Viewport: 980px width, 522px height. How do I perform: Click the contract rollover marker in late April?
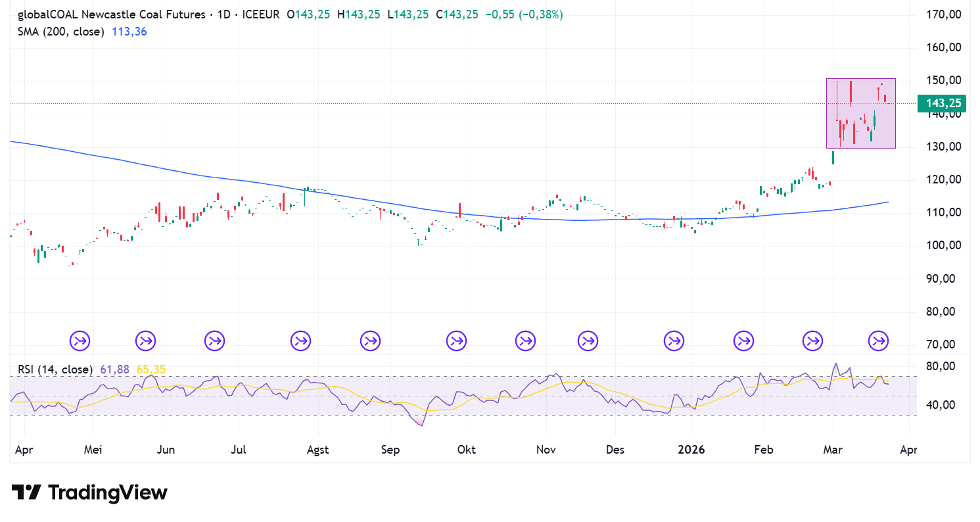[x=80, y=341]
